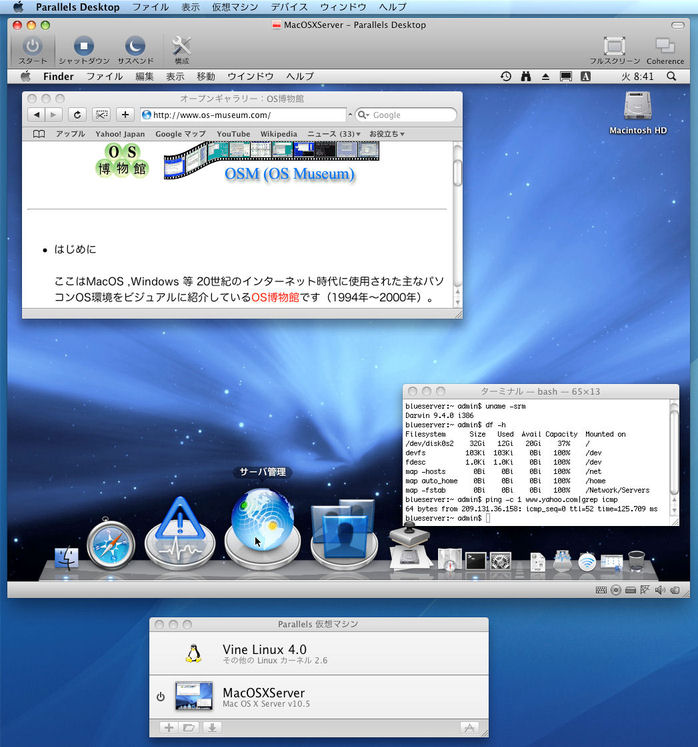Image resolution: width=698 pixels, height=747 pixels.
Task: Open the デバイス menu in Parallels
Action: tap(289, 7)
